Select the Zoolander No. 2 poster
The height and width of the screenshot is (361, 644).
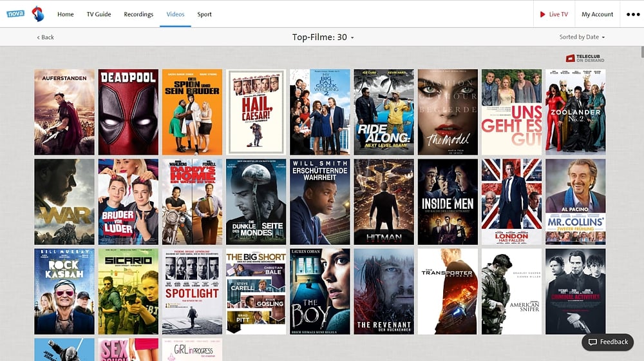575,112
